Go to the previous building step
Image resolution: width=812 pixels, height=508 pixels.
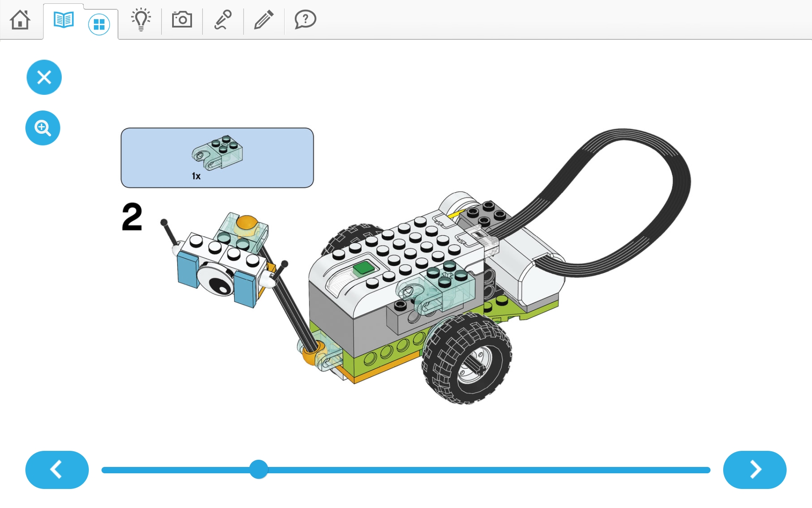57,470
